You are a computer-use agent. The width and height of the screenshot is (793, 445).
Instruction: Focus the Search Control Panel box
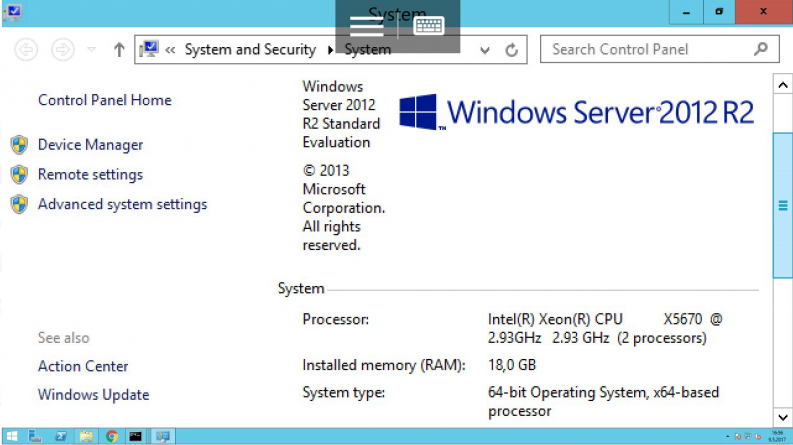659,49
